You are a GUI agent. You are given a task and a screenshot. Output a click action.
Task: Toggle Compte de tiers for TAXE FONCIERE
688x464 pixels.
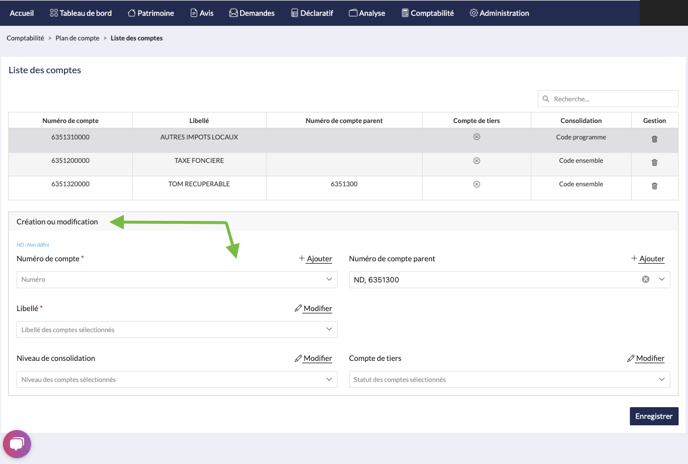(476, 161)
